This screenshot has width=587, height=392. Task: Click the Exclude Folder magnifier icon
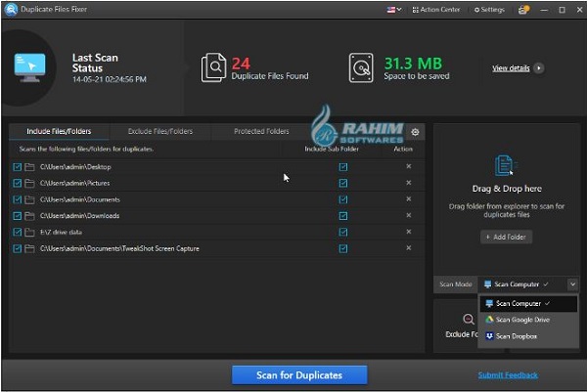tap(468, 319)
